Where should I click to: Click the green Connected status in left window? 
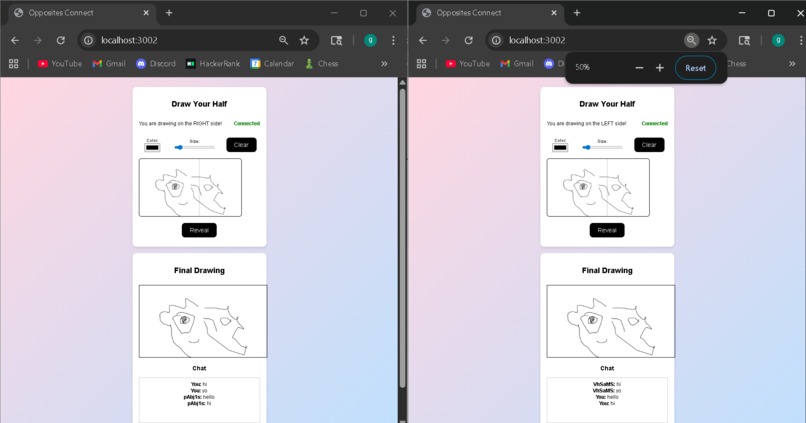coord(247,123)
